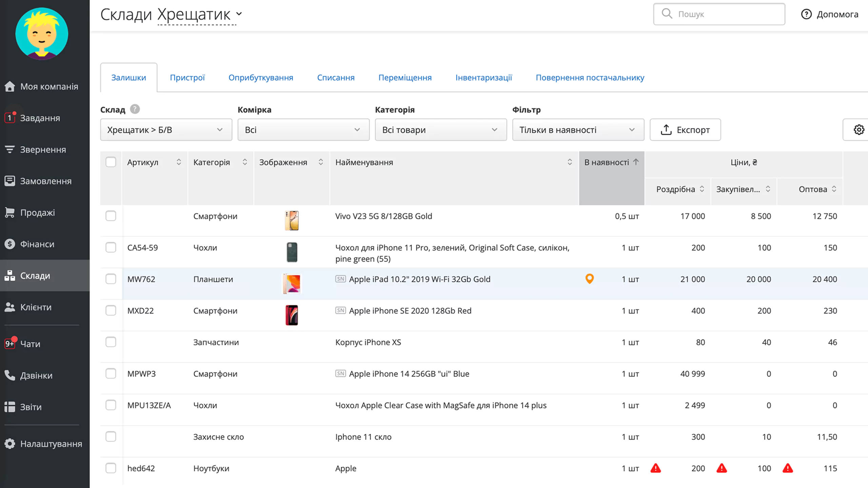Image resolution: width=868 pixels, height=488 pixels.
Task: Click the Налаштування gear icon in sidebar
Action: (10, 444)
